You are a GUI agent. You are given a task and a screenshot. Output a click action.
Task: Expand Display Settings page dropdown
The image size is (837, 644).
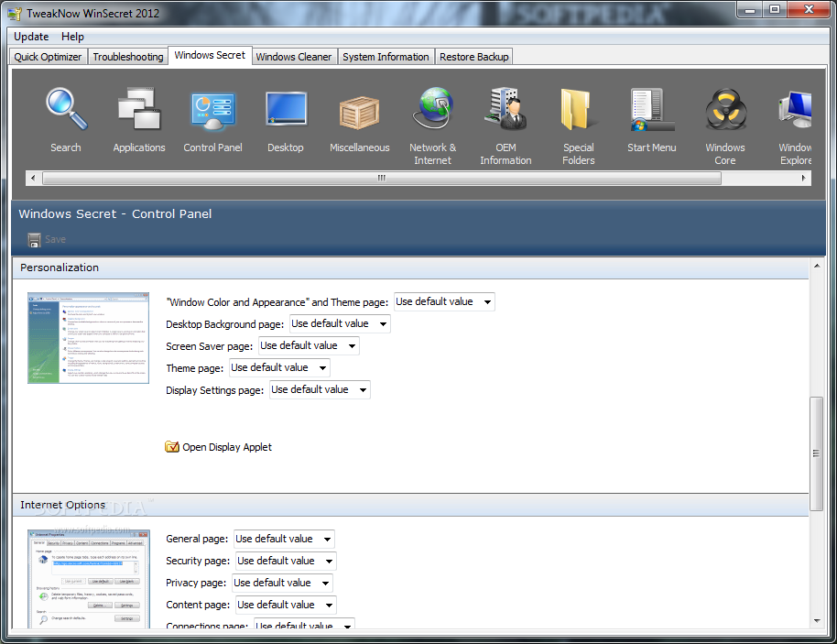point(320,389)
